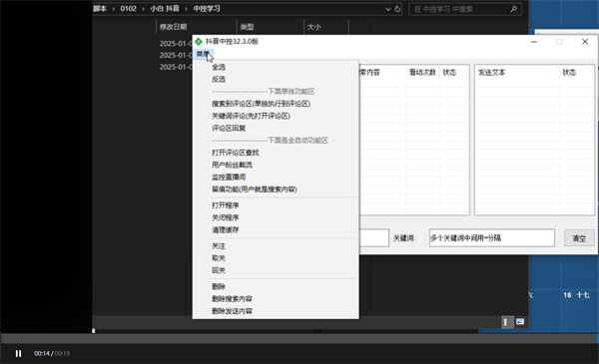Screen dimensions: 599x364
Task: Click the 发送文本 column header
Action: coord(491,73)
